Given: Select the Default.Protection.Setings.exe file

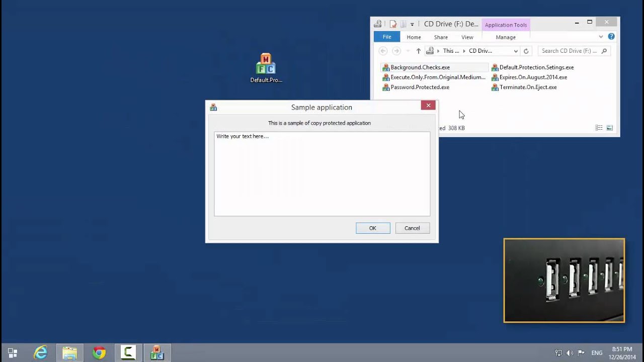Looking at the screenshot, I should [x=533, y=67].
